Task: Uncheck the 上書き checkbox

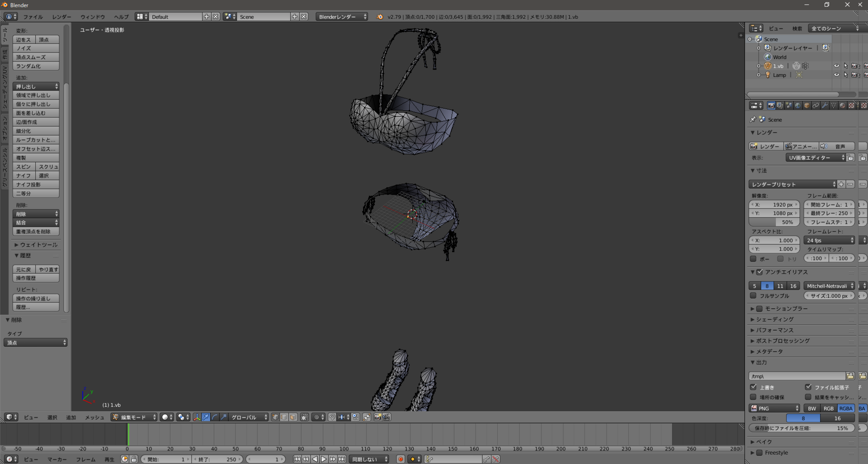Action: click(753, 387)
